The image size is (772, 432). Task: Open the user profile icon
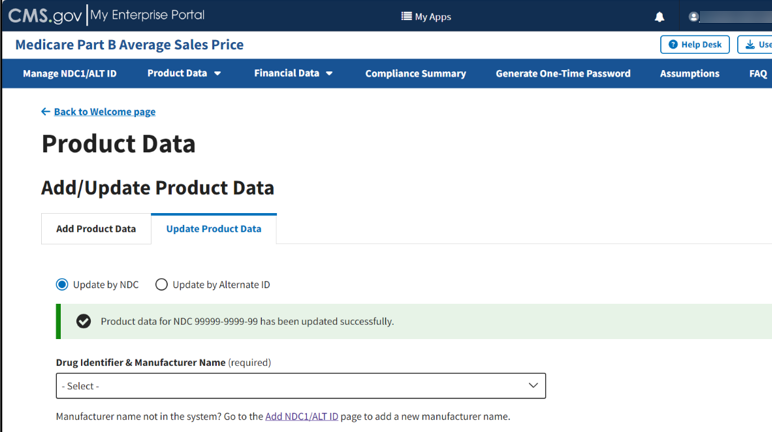point(694,17)
